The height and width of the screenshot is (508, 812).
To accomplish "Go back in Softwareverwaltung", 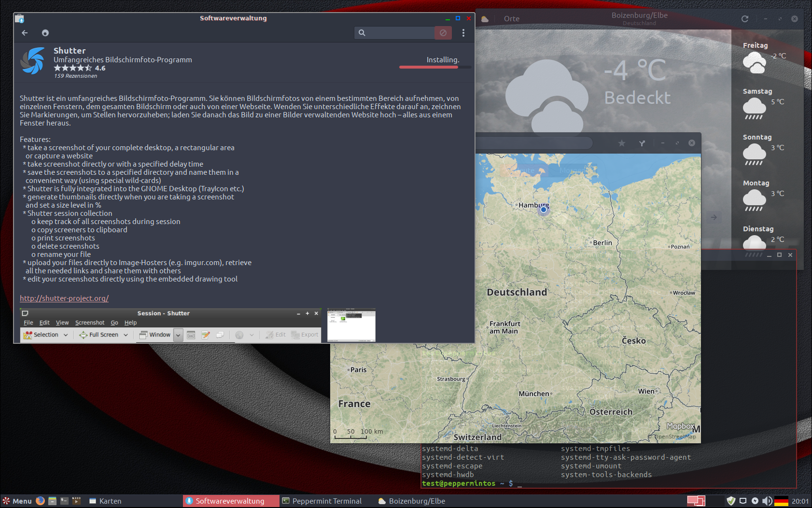I will click(25, 33).
